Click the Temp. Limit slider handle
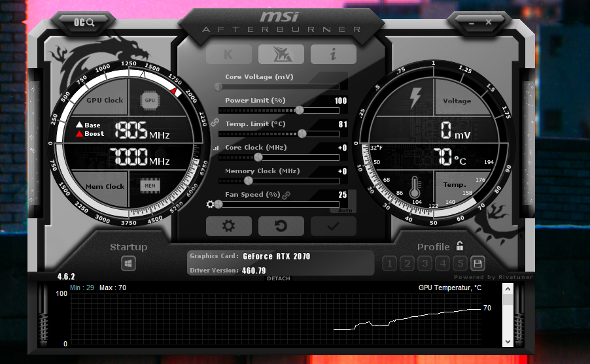This screenshot has height=364, width=590. pyautogui.click(x=302, y=133)
